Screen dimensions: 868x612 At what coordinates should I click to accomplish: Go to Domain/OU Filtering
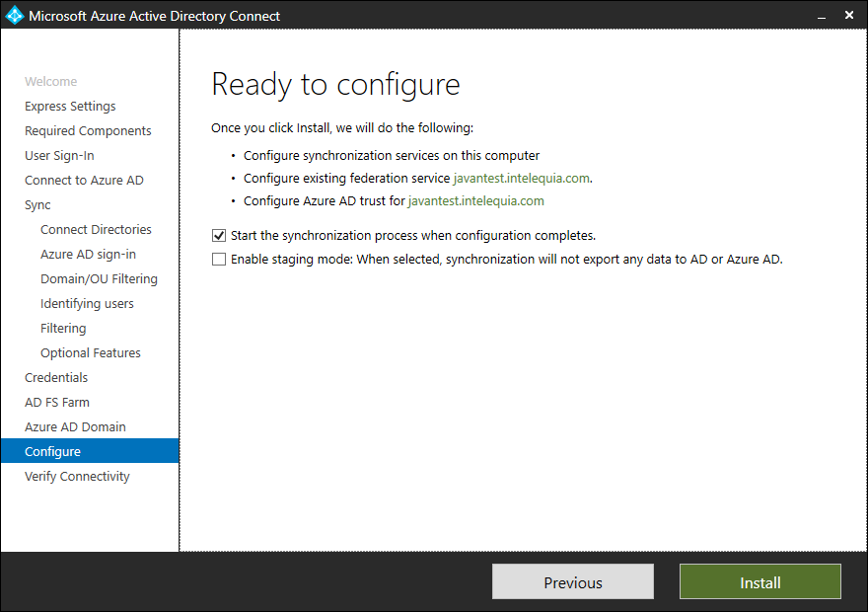tap(99, 278)
